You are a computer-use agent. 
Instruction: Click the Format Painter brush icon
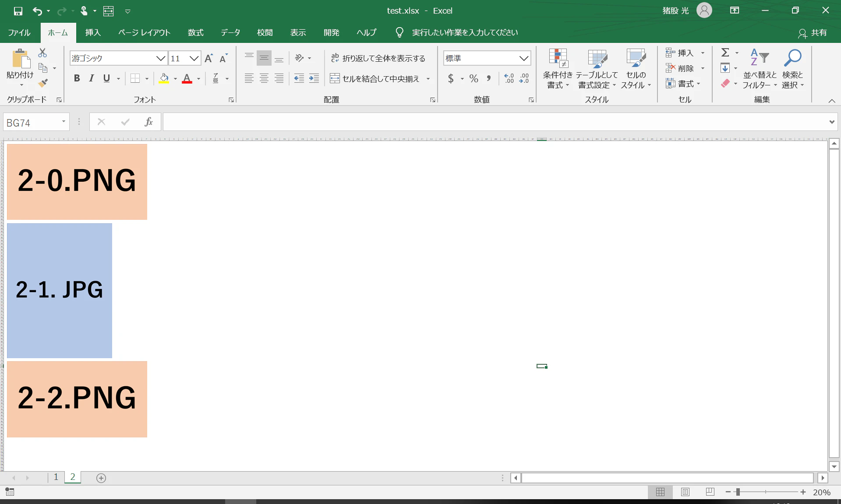[x=42, y=83]
